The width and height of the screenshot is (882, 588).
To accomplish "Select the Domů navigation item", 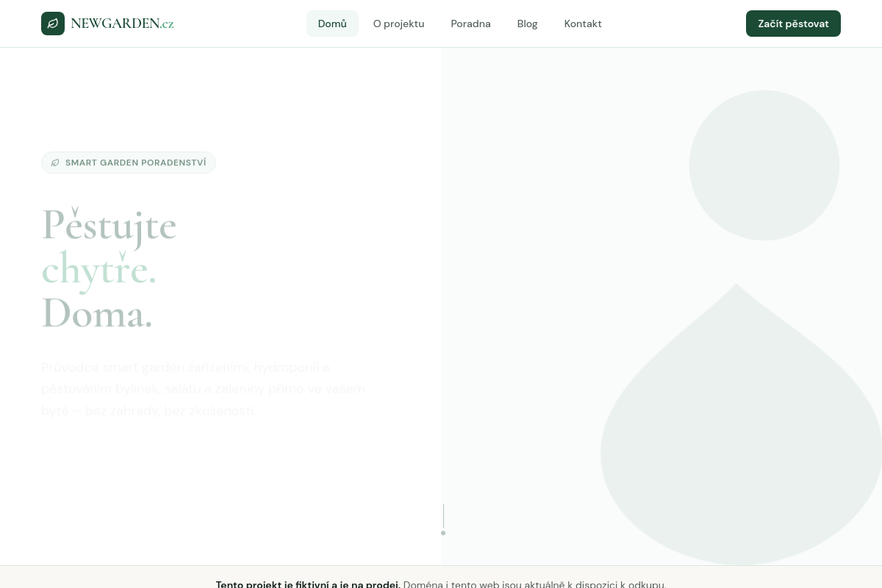I will tap(332, 24).
